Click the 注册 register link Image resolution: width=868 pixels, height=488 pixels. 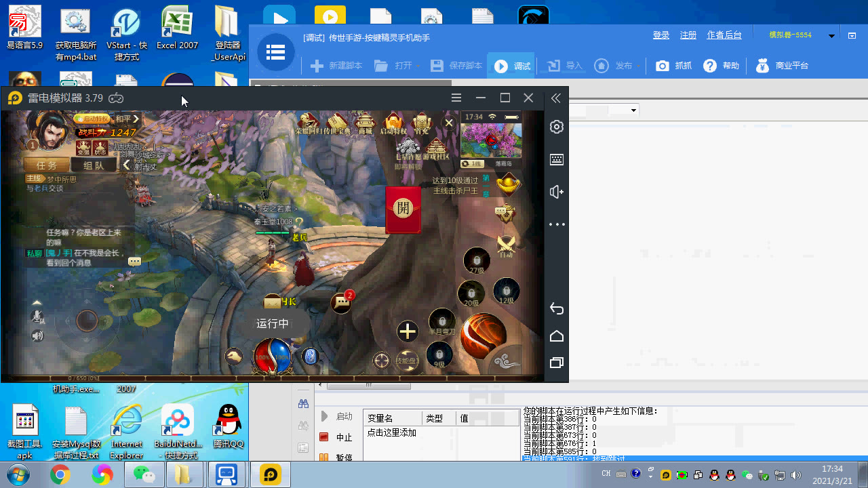click(x=688, y=35)
